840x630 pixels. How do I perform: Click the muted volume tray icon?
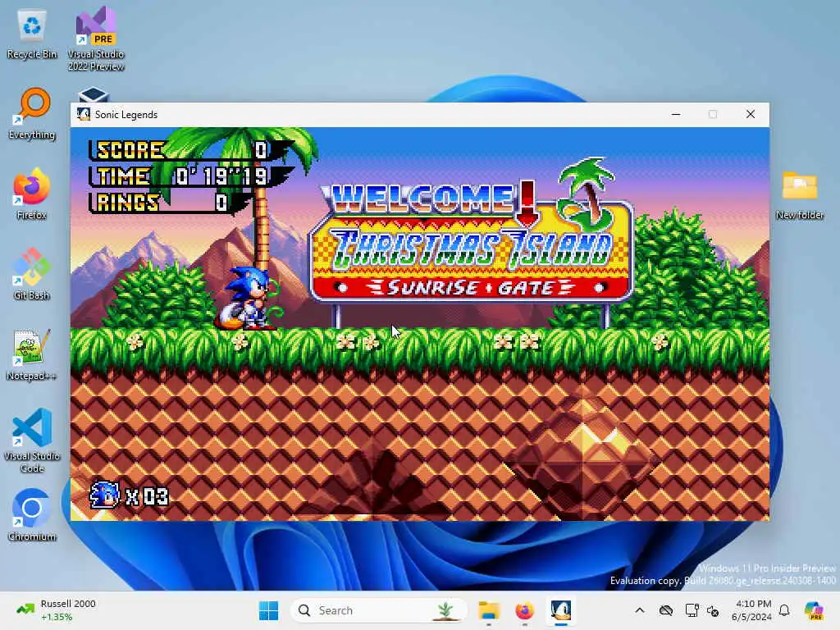pos(713,610)
